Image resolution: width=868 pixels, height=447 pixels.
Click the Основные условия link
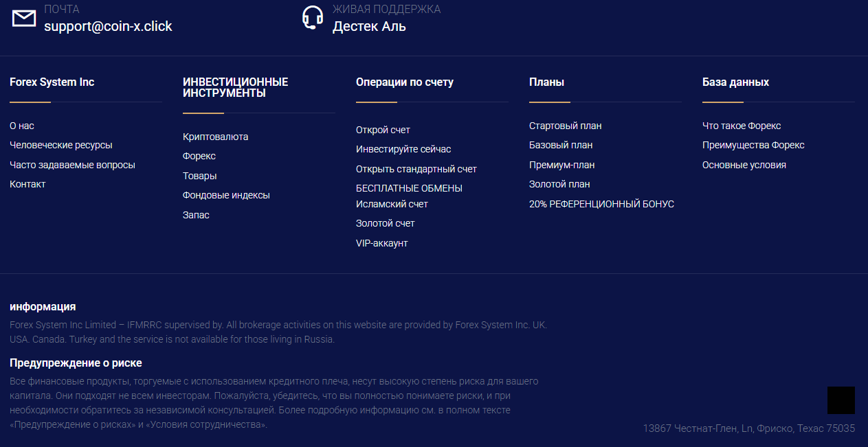(744, 165)
